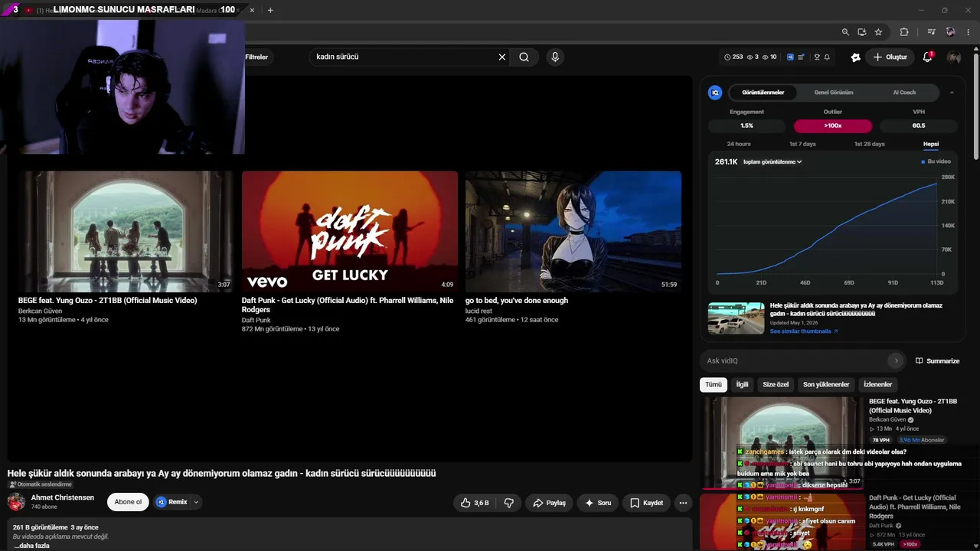
Task: Open more actions three-dot menu under video
Action: coord(683,503)
